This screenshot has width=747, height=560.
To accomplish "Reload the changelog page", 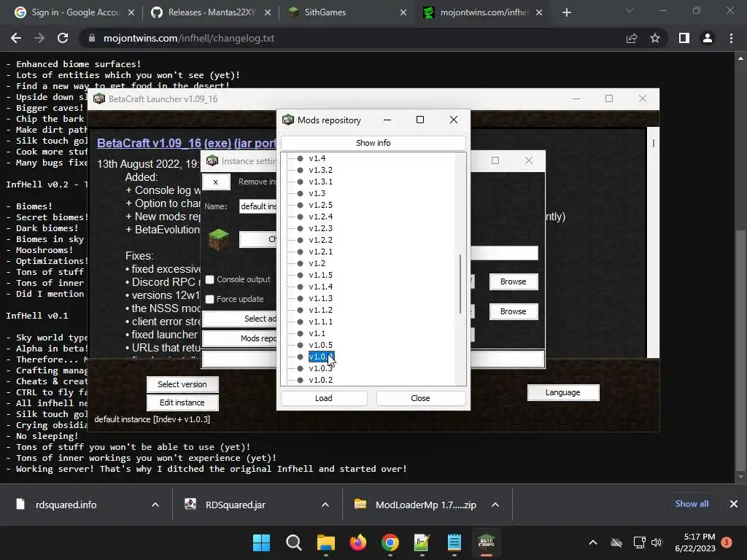I will (63, 38).
